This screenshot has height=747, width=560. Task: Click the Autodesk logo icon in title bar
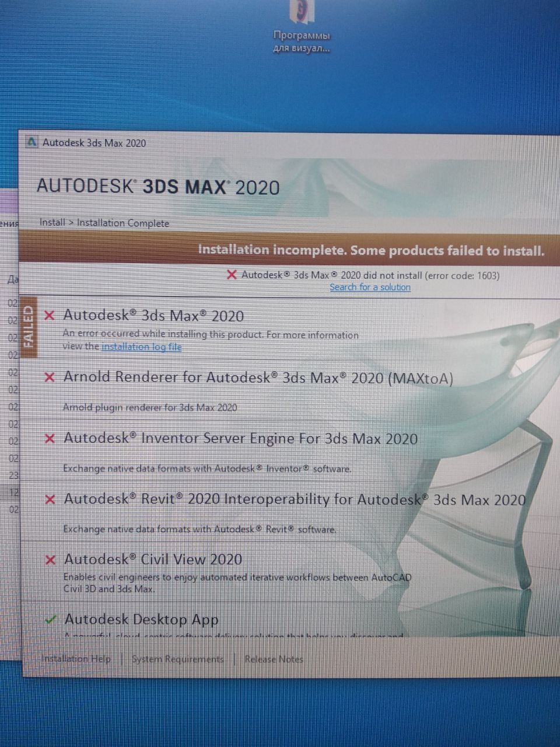(33, 142)
